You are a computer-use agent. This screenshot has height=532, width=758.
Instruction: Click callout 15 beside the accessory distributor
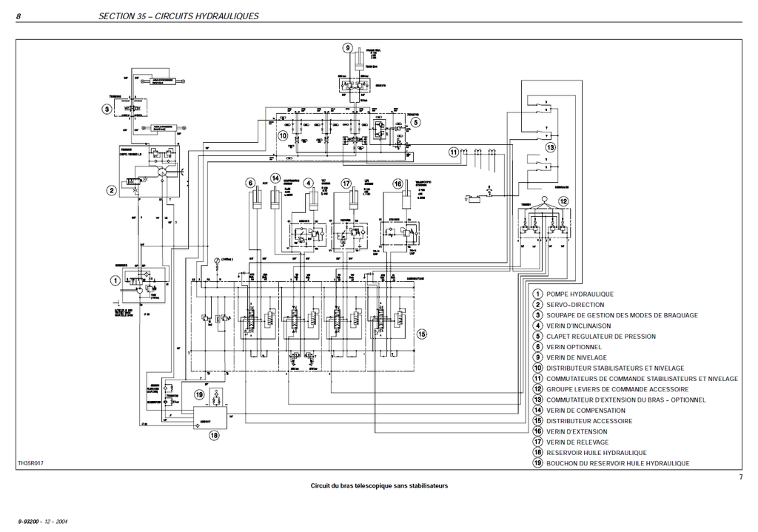coord(421,334)
